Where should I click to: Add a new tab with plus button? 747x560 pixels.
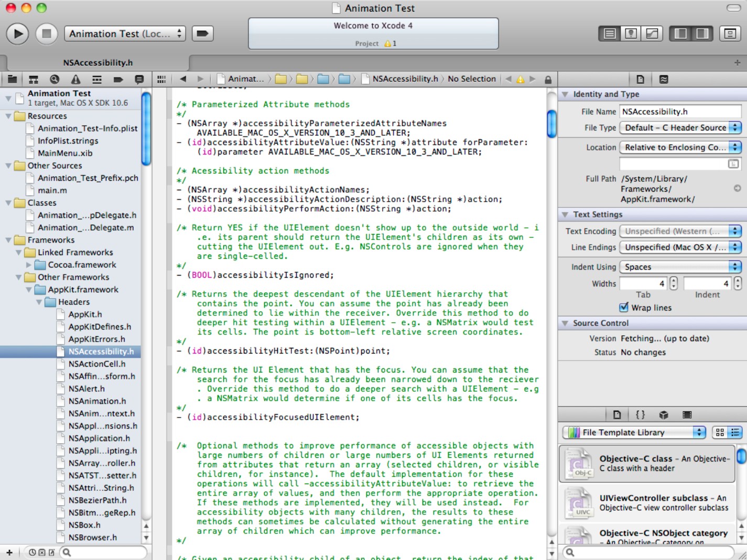coord(737,62)
